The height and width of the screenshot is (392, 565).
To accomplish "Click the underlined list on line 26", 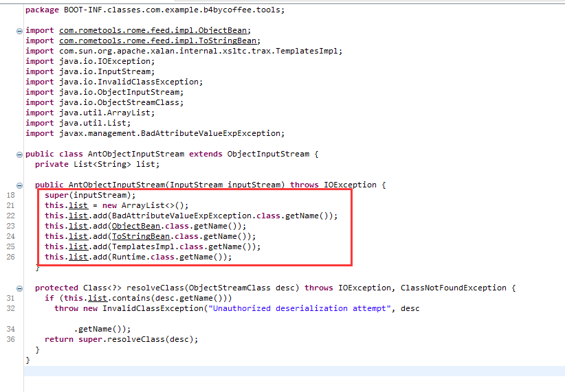I will 78,257.
